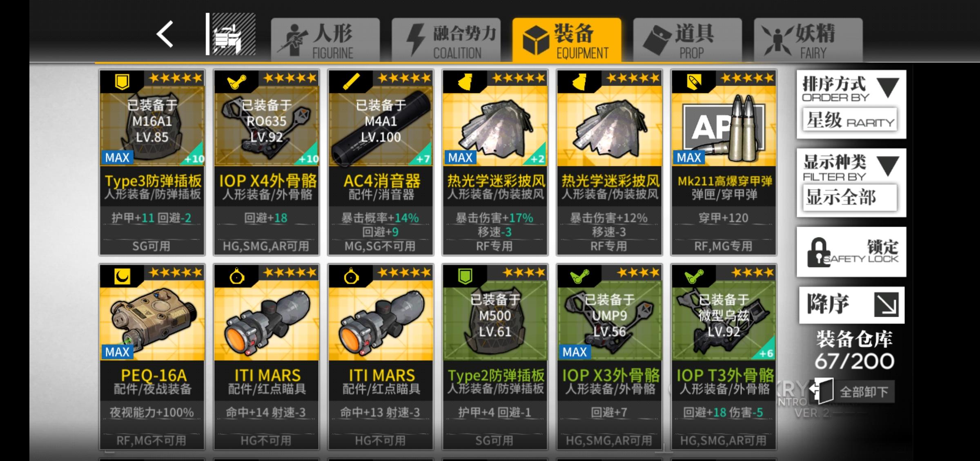This screenshot has width=980, height=461.
Task: Select the Mk211高爆穿甲弹 ammo item
Action: point(724,162)
